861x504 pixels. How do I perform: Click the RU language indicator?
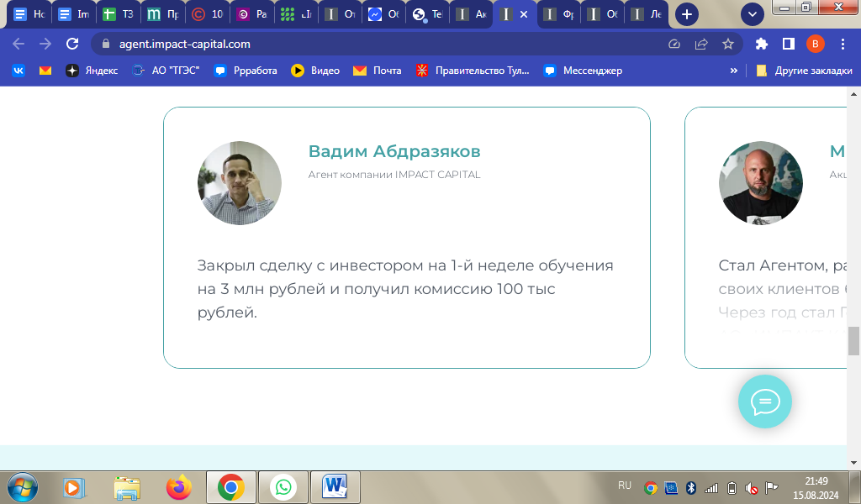click(x=625, y=486)
